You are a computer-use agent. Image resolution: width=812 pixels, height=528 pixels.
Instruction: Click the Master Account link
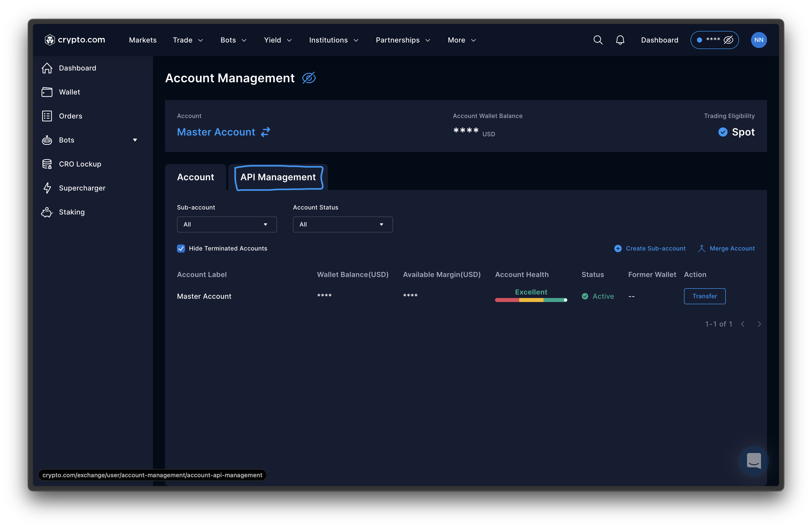[216, 132]
